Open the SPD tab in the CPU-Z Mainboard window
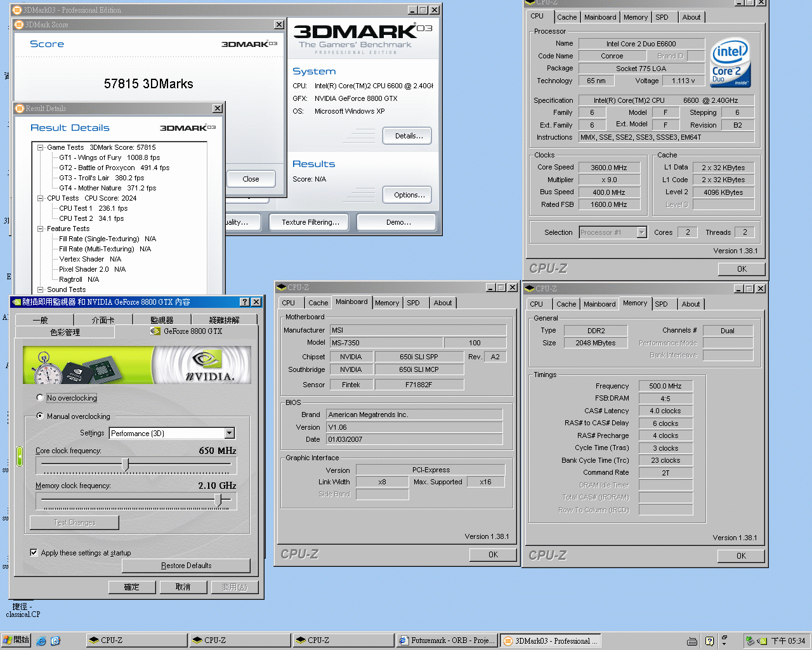Image resolution: width=812 pixels, height=650 pixels. 414,303
